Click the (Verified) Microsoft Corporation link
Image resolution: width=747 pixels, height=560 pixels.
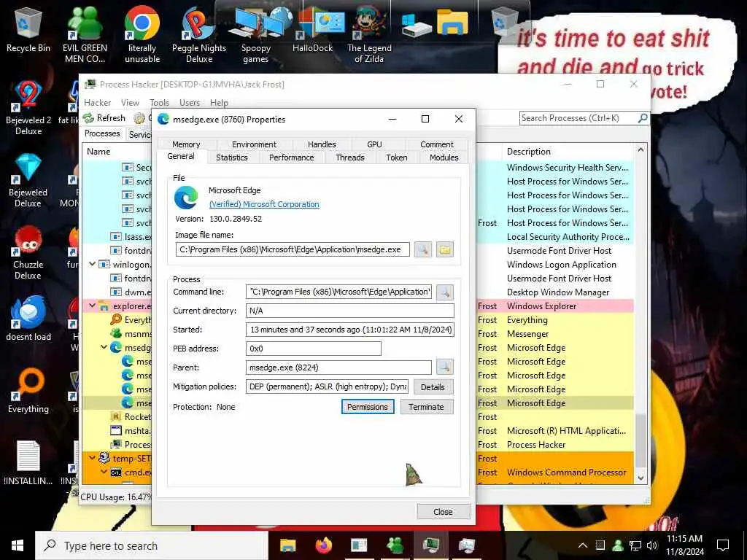[264, 204]
